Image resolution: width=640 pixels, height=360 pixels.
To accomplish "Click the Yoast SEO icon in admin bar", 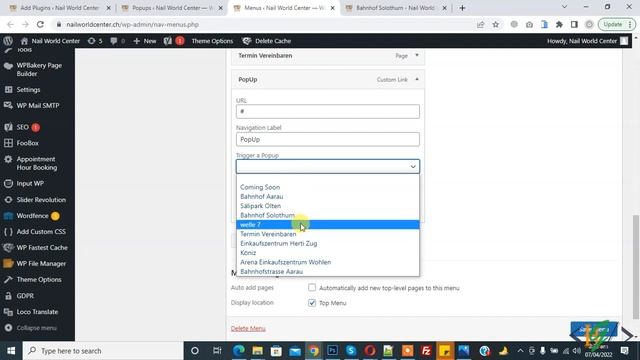I will 168,41.
